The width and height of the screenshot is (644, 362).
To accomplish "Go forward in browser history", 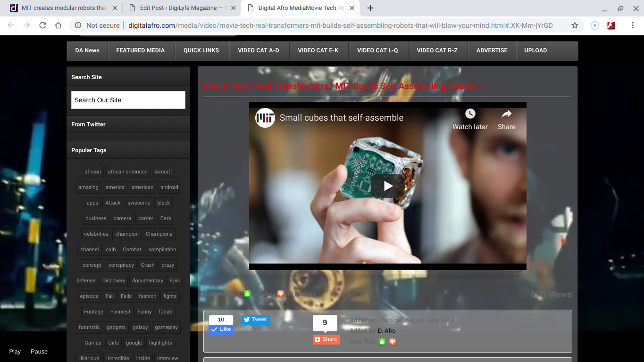I will pyautogui.click(x=27, y=25).
